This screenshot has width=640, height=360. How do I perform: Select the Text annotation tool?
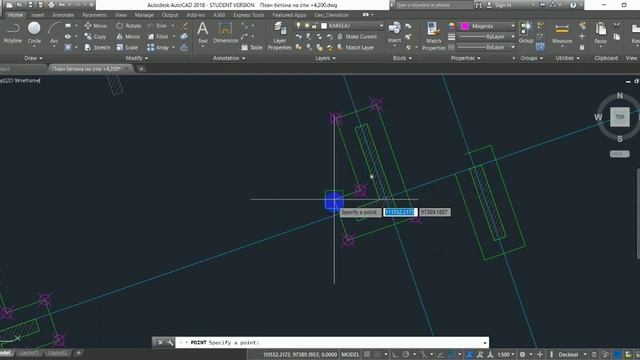coord(202,33)
